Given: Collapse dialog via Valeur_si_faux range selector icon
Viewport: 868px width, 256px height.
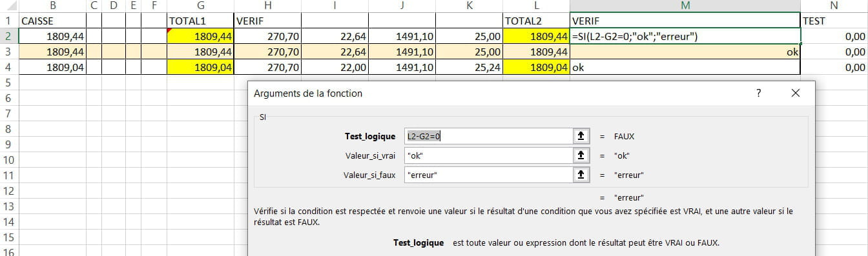Looking at the screenshot, I should (581, 175).
